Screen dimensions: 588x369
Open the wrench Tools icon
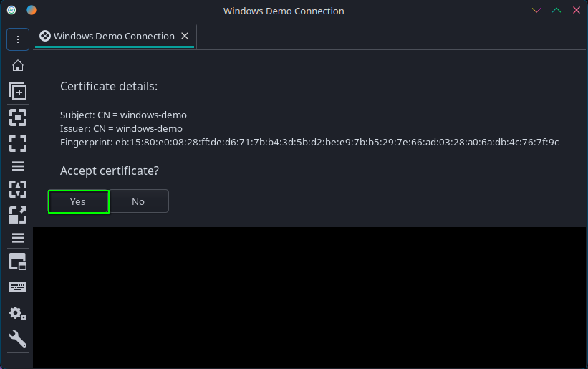pos(18,339)
